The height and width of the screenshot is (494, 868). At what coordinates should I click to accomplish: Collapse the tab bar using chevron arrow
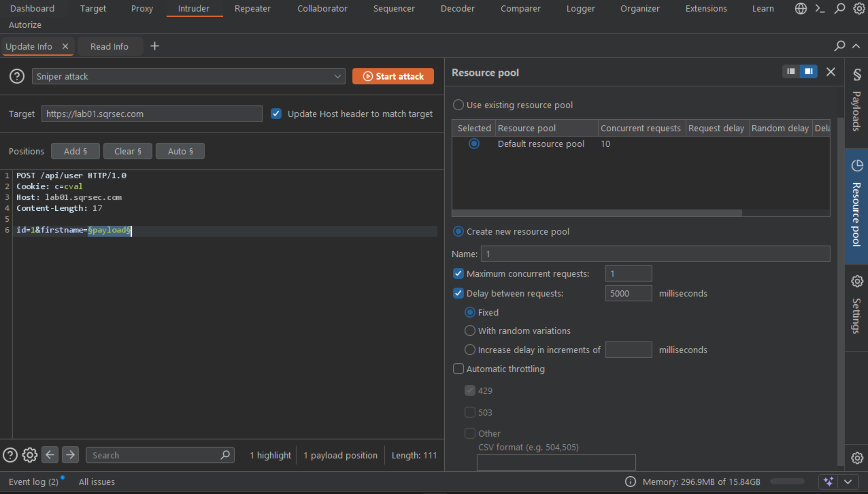pos(856,46)
